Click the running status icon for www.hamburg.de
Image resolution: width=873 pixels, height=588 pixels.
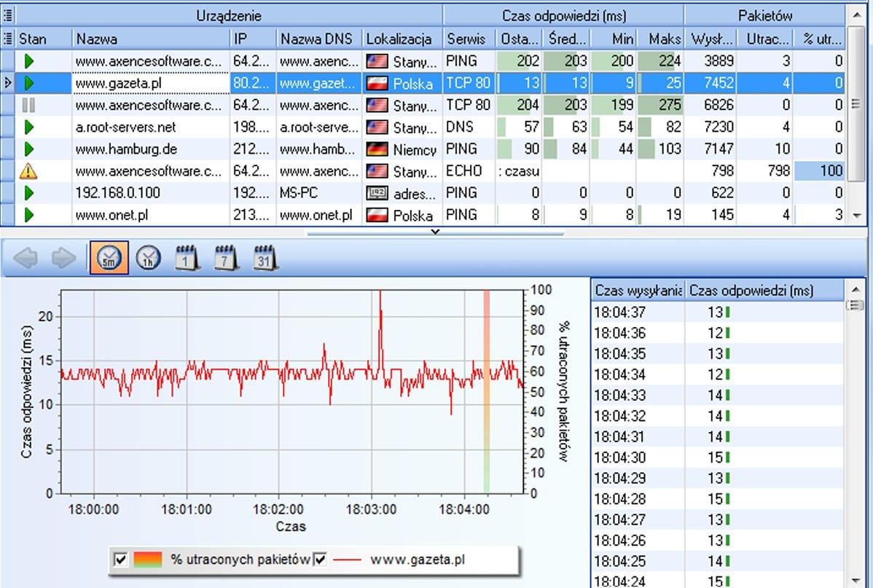tap(29, 149)
